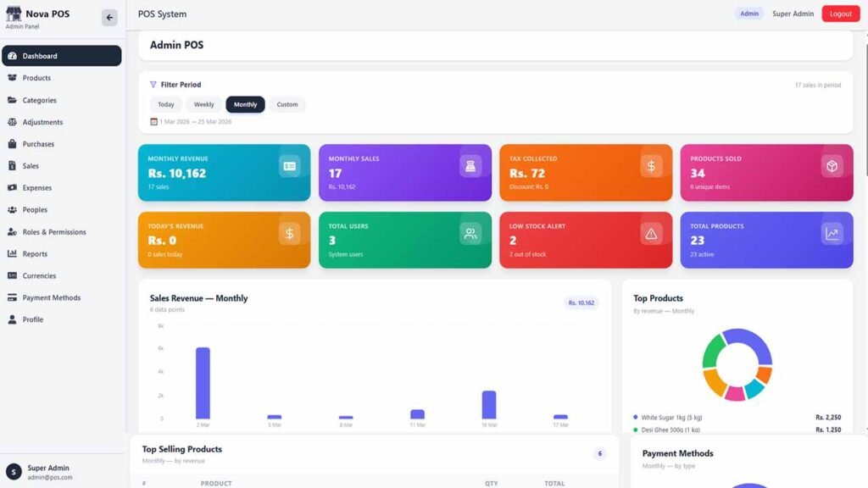Click the red Logout button
The width and height of the screenshot is (868, 488).
click(840, 14)
